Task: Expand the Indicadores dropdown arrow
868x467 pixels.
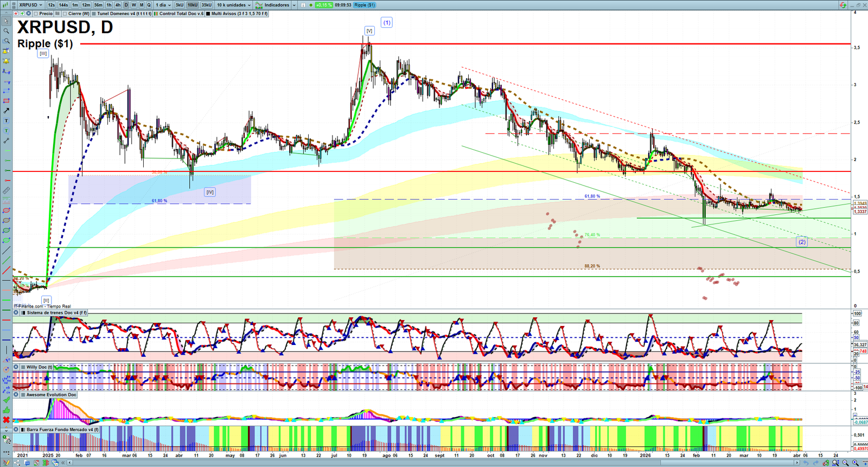Action: (294, 5)
